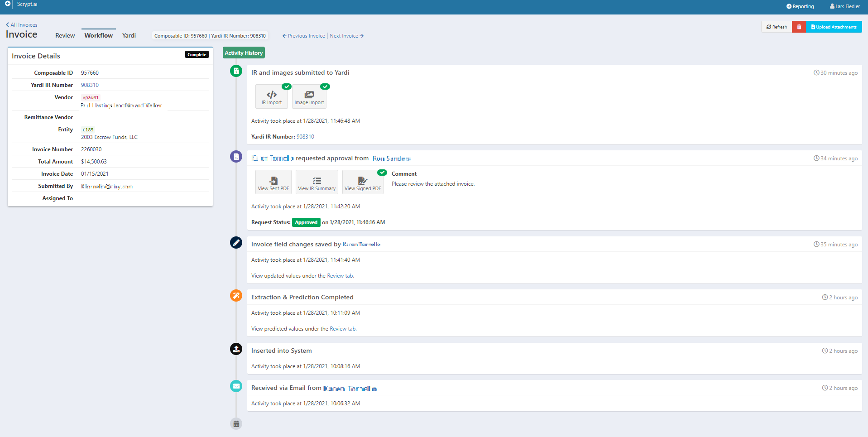This screenshot has width=868, height=437.
Task: Select the Image Import icon
Action: pyautogui.click(x=309, y=96)
